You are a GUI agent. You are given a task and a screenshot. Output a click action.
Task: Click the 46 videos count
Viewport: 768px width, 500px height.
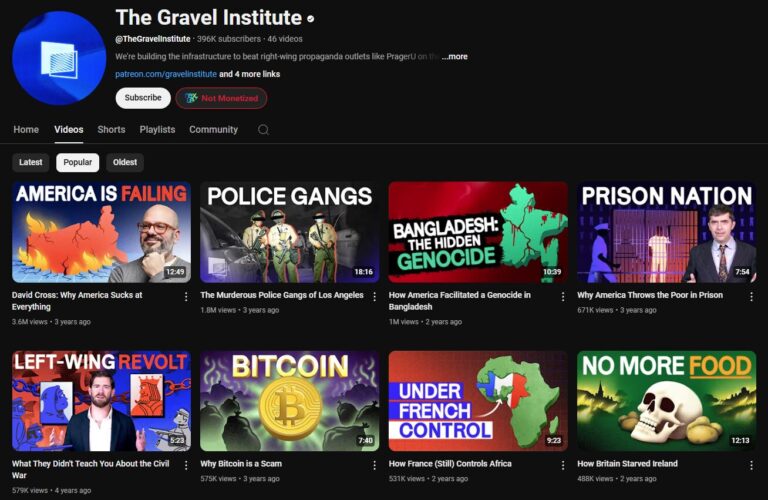click(x=285, y=39)
